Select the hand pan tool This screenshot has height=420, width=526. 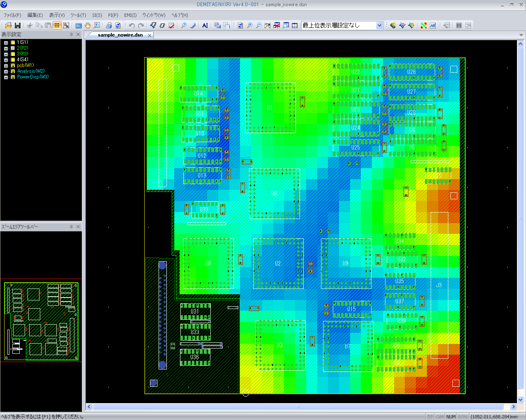(88, 25)
